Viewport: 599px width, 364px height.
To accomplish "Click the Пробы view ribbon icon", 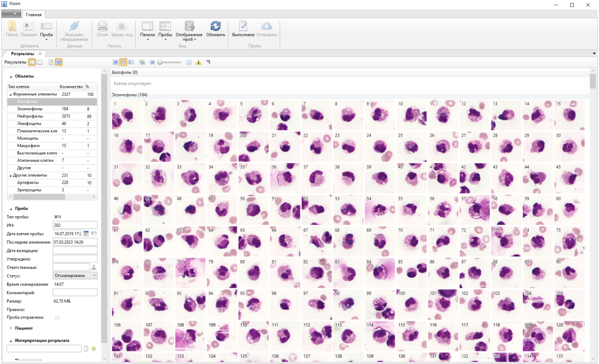I will [165, 29].
